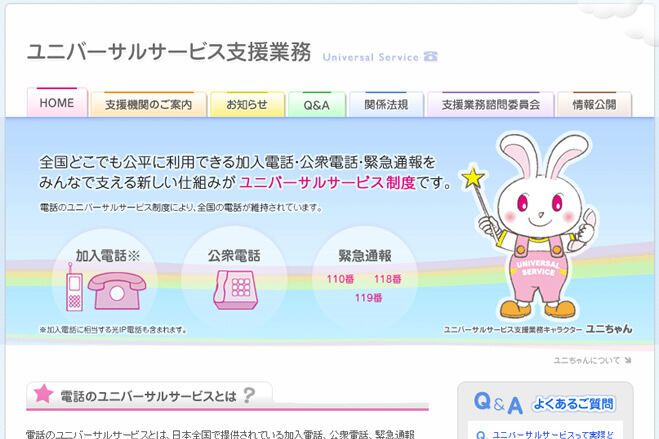Click the pink rotary telephone icon
This screenshot has width=659, height=439.
tap(117, 290)
